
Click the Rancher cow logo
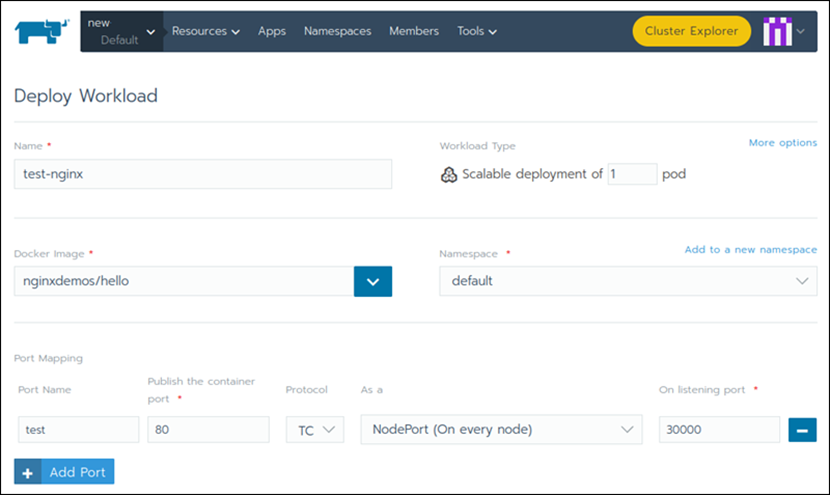point(40,31)
